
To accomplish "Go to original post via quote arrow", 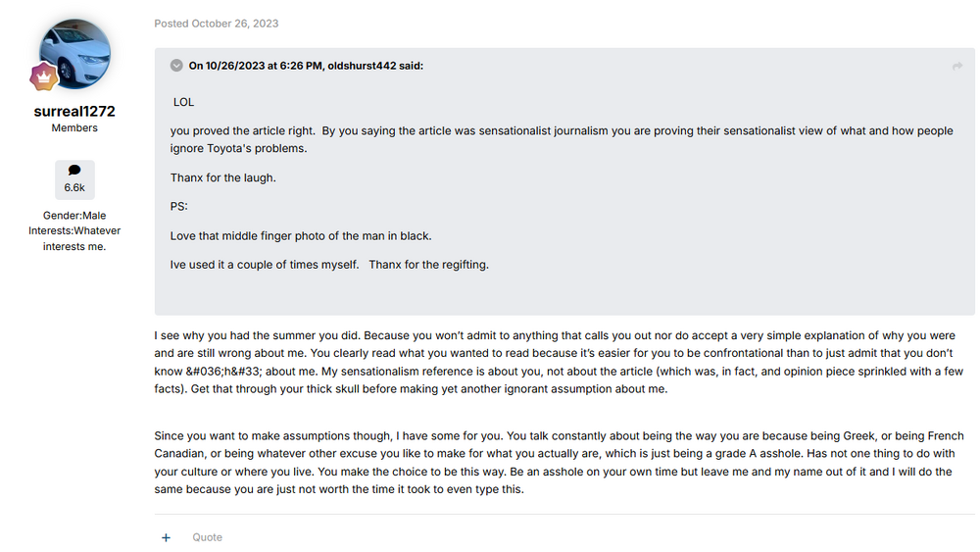I will click(956, 66).
